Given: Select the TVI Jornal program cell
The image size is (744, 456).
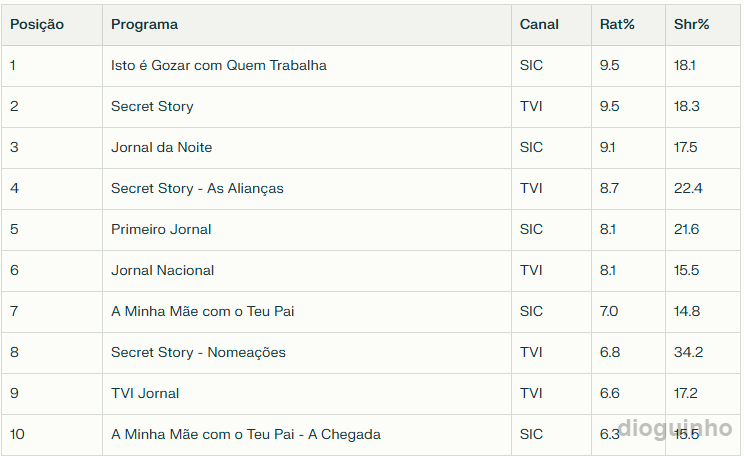Looking at the screenshot, I should click(x=145, y=393).
